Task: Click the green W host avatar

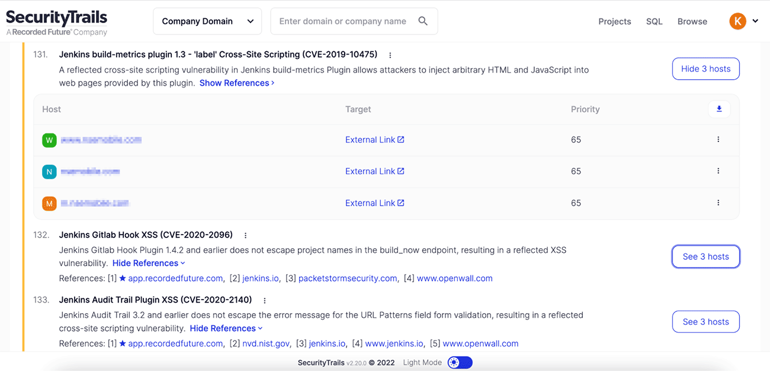Action: click(49, 140)
